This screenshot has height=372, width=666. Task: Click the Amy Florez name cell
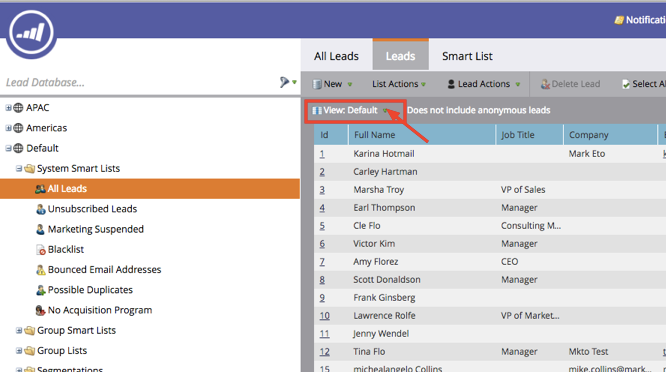375,262
